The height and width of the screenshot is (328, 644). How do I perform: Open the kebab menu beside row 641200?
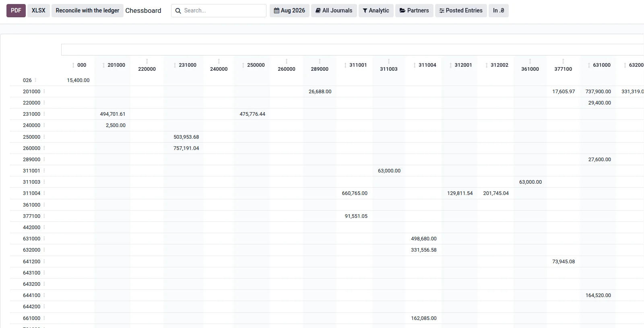click(x=44, y=261)
